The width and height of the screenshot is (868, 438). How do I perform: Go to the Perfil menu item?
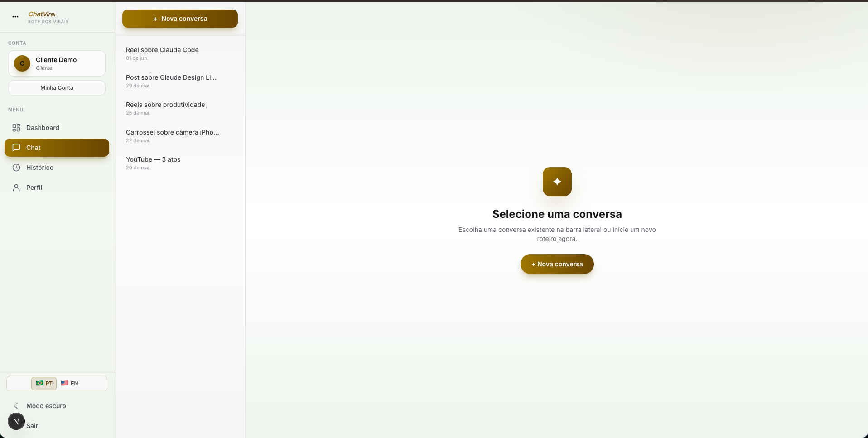coord(57,188)
